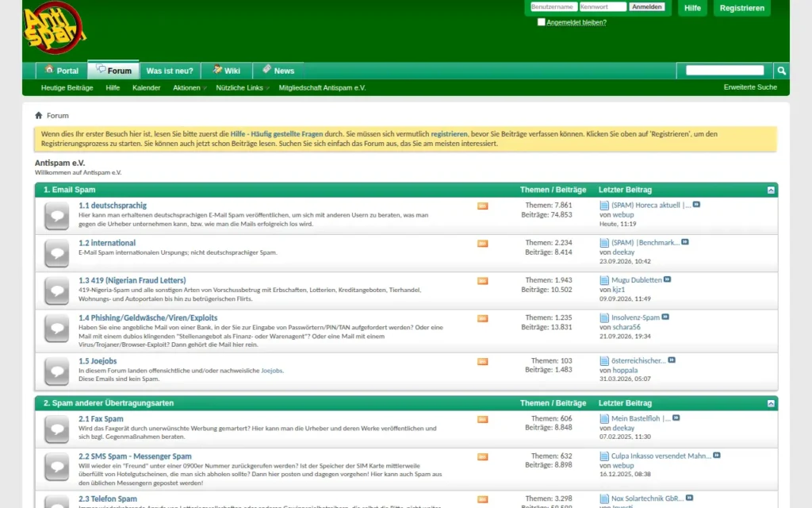Screen dimensions: 812x508
Task: Go to last post arrow after österreichischer thread
Action: coord(672,360)
